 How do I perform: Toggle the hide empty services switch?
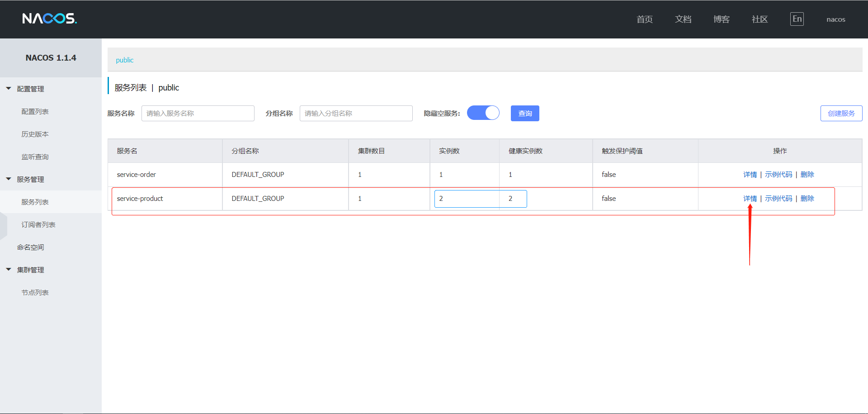pyautogui.click(x=483, y=113)
